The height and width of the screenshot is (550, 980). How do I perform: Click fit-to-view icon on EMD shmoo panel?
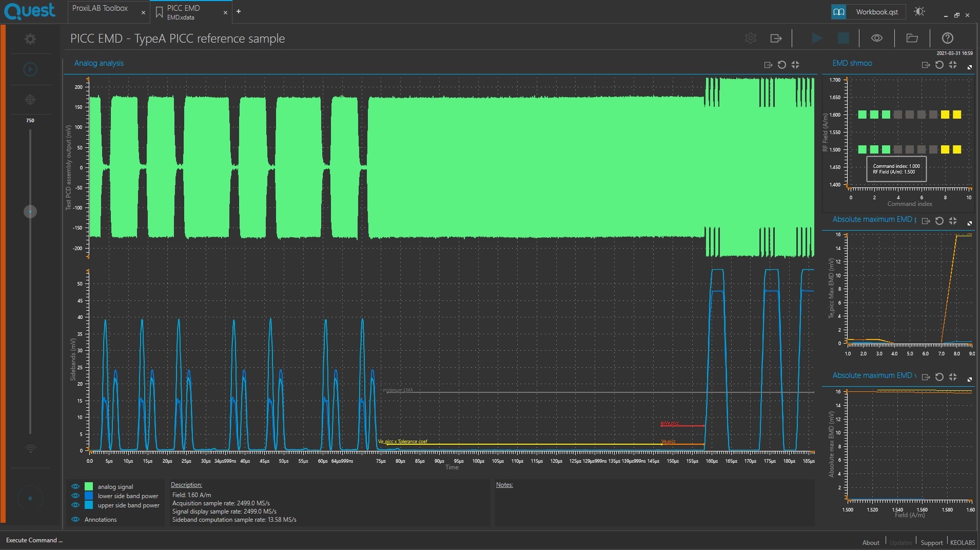[x=953, y=65]
